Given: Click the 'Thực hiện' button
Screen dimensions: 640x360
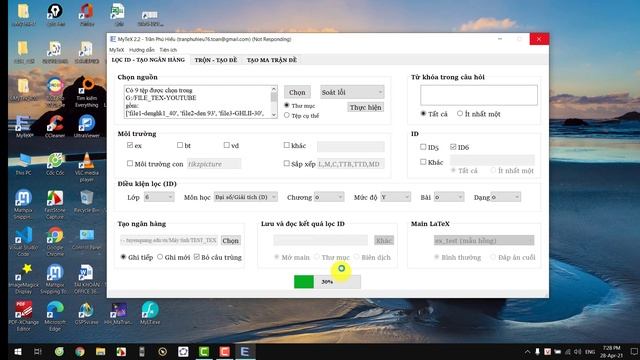Looking at the screenshot, I should (365, 107).
